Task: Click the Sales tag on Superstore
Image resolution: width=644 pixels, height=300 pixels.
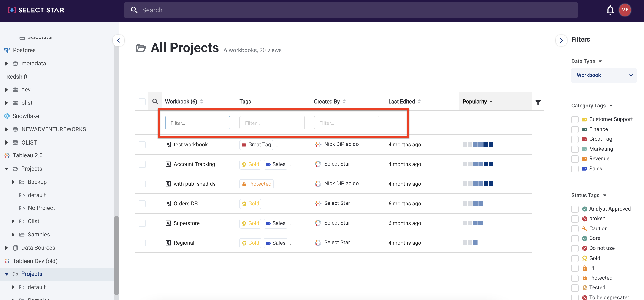Action: coord(276,223)
